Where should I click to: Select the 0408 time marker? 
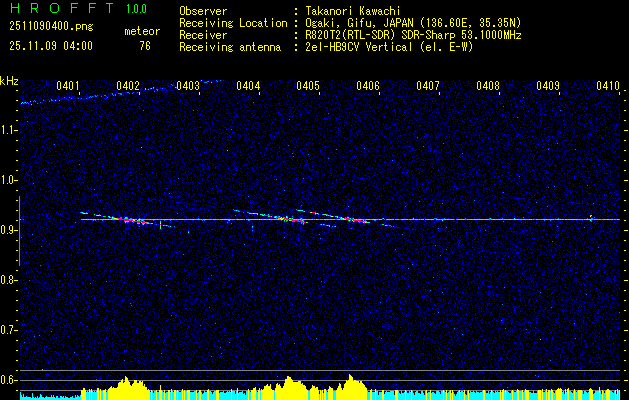pyautogui.click(x=488, y=87)
